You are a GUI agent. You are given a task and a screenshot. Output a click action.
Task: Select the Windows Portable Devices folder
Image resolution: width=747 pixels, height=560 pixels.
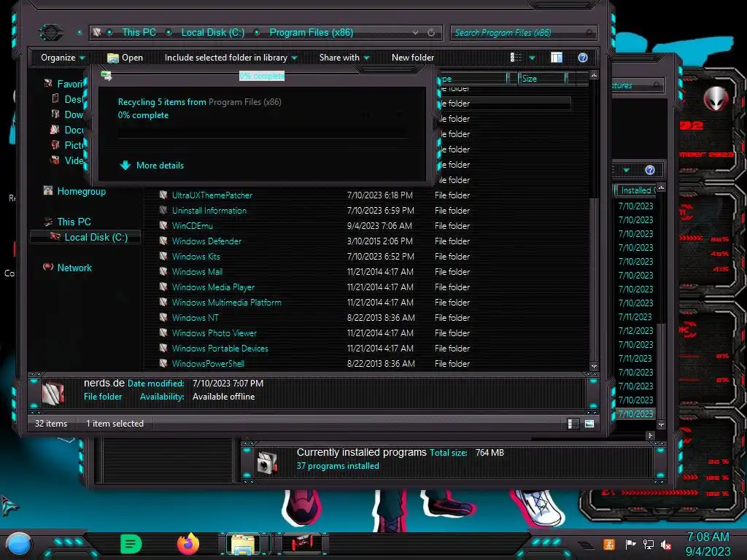pyautogui.click(x=220, y=348)
